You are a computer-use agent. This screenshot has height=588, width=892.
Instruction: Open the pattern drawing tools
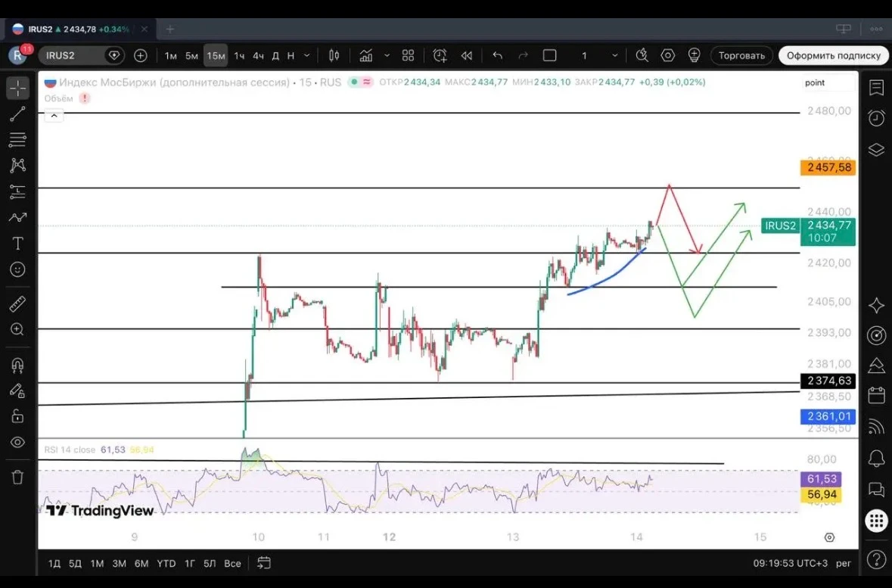tap(17, 165)
